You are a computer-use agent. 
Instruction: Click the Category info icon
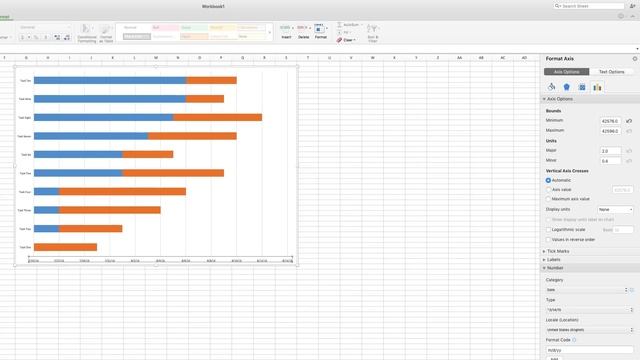coord(632,290)
